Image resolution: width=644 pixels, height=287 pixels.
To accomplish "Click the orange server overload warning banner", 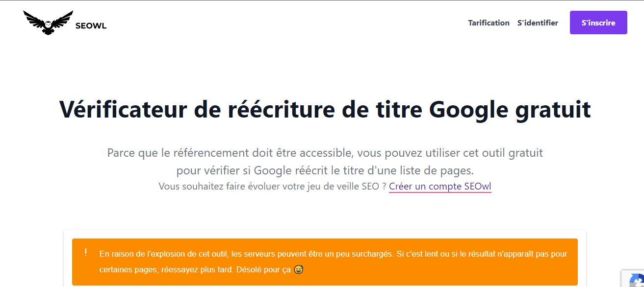I will 325,262.
